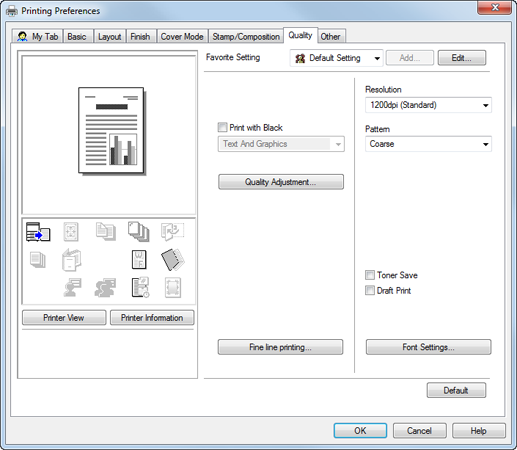Click the printer output with blue arrow icon

[x=38, y=232]
